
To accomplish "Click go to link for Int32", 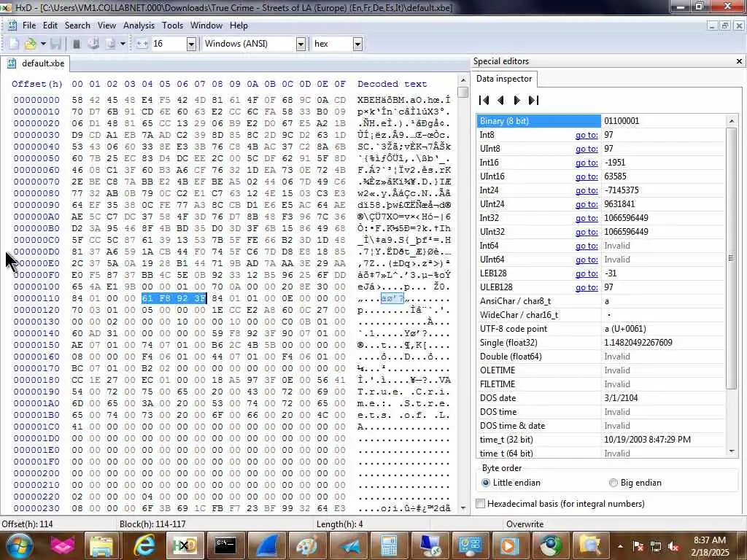I will tap(587, 218).
